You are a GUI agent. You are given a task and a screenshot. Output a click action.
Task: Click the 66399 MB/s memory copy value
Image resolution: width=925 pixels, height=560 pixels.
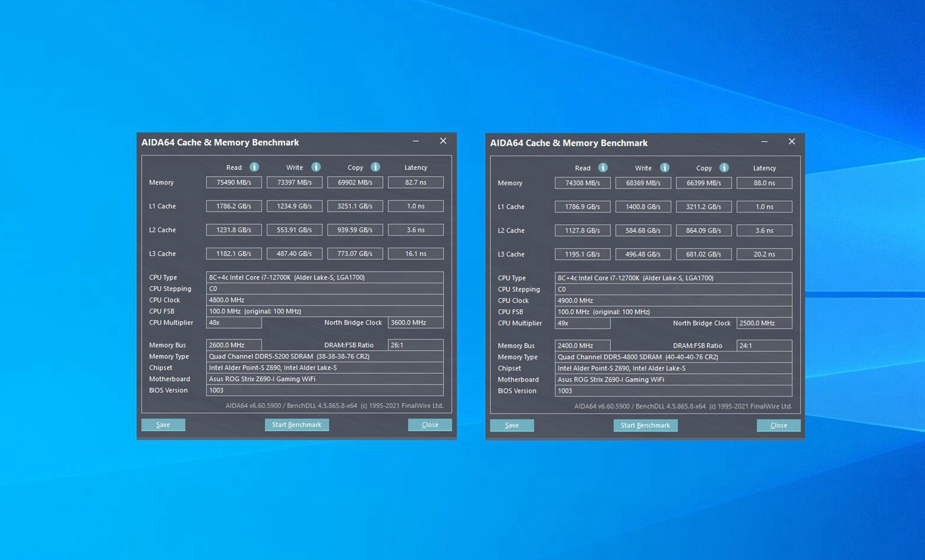coord(704,183)
